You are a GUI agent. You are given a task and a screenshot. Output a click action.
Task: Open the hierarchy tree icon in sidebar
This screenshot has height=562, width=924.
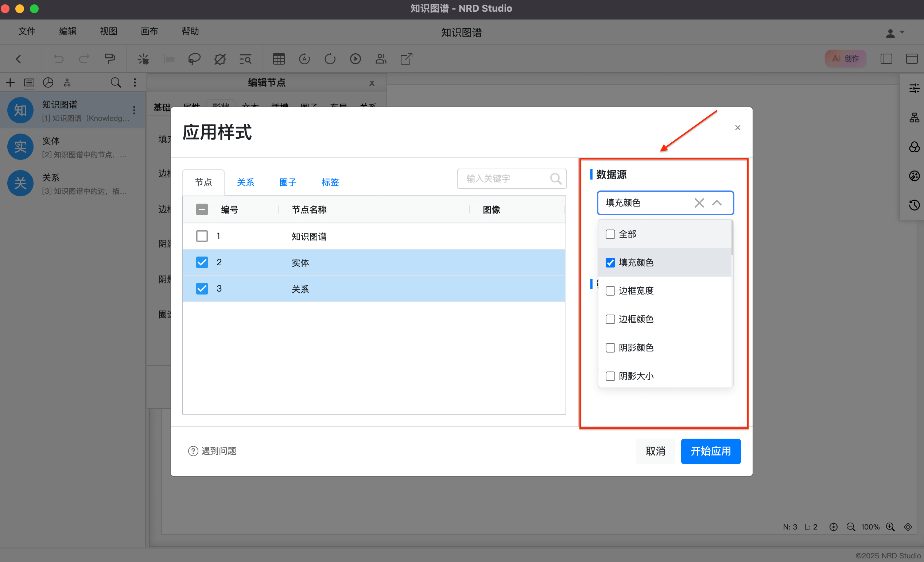[x=67, y=82]
